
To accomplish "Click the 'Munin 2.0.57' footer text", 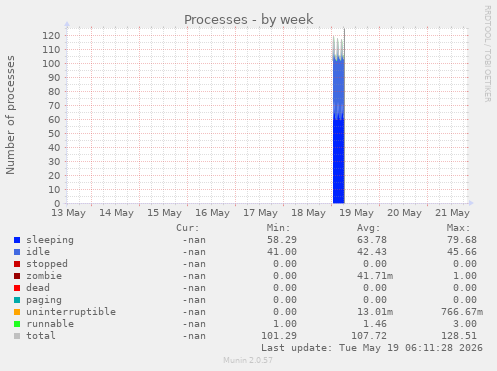I will [x=248, y=360].
